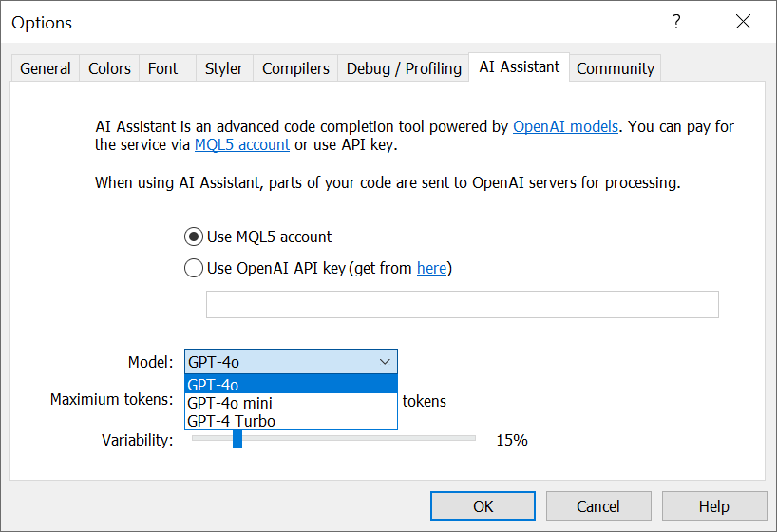Image resolution: width=777 pixels, height=532 pixels.
Task: Select Use OpenAI API key option
Action: tap(193, 268)
